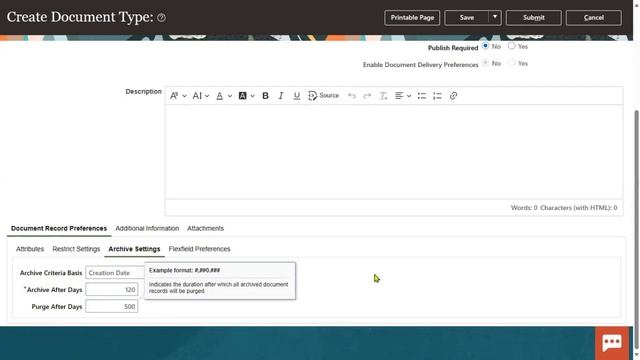Expand the font color dropdown arrow
The height and width of the screenshot is (360, 640).
(230, 96)
